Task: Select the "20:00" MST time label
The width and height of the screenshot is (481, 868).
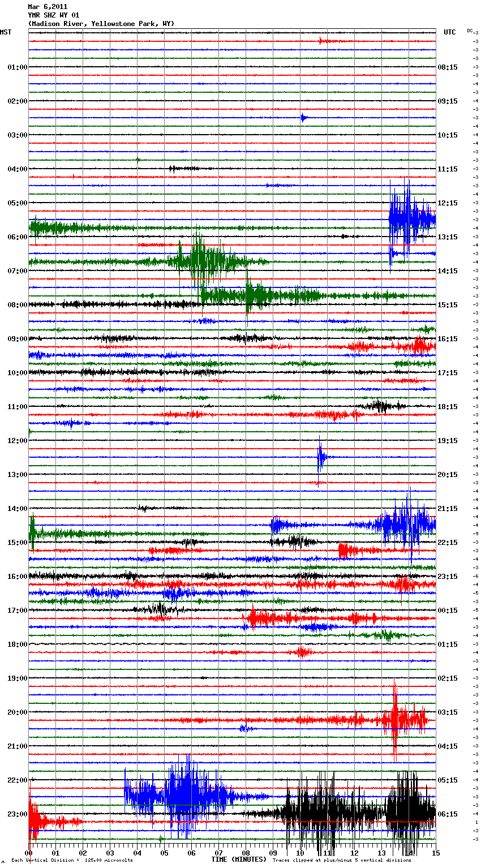Action: click(18, 712)
